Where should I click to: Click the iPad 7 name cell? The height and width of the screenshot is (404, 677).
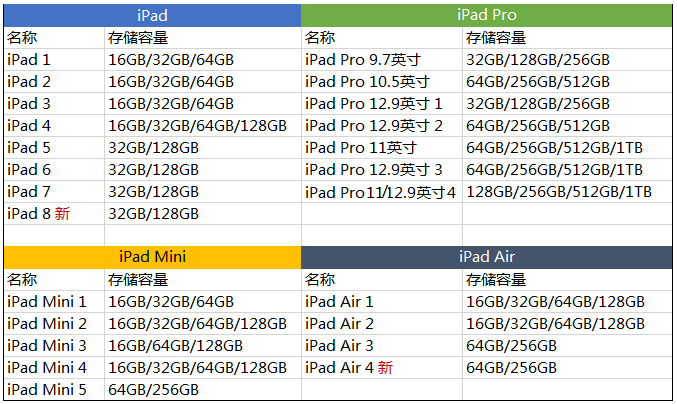pyautogui.click(x=54, y=192)
